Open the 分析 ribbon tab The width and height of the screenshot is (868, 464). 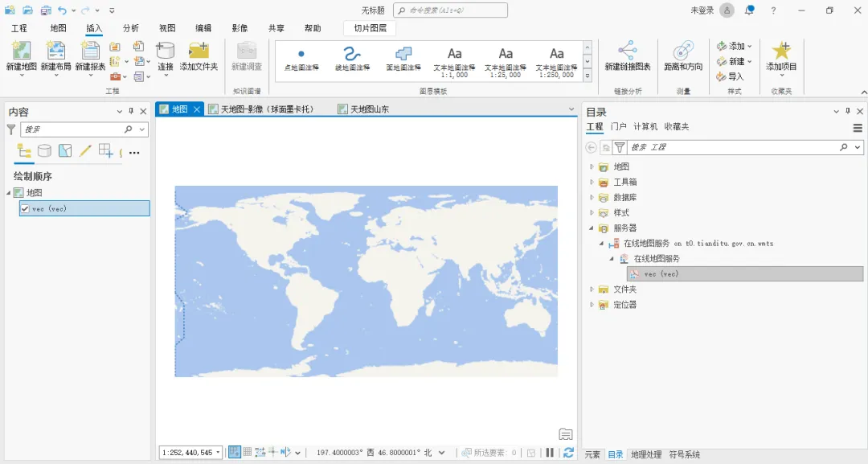coord(131,28)
